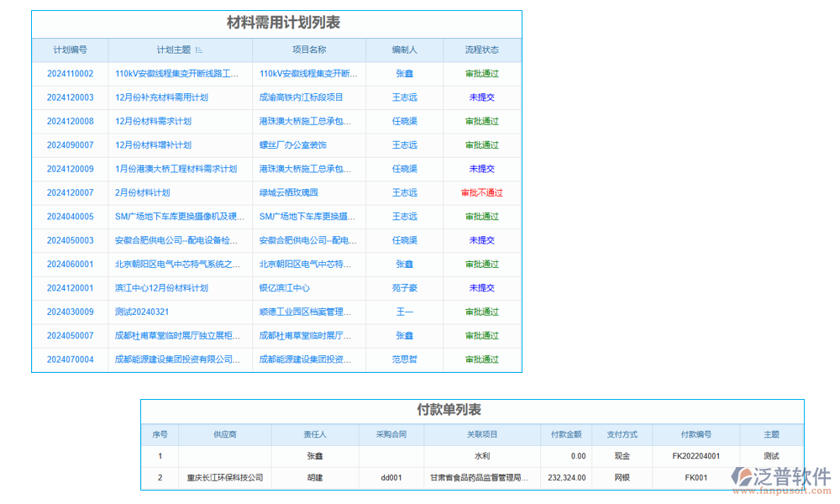Screen dimensions: 840x504
Task: Open payment number FK202204001
Action: click(x=695, y=455)
